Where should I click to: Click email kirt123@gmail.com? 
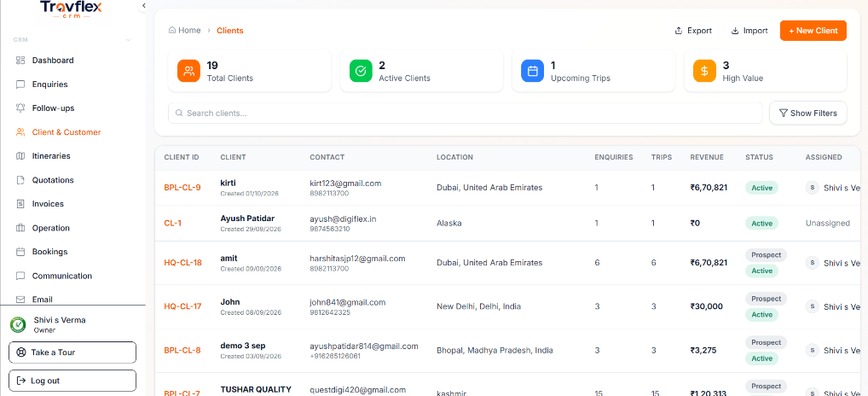pos(345,183)
